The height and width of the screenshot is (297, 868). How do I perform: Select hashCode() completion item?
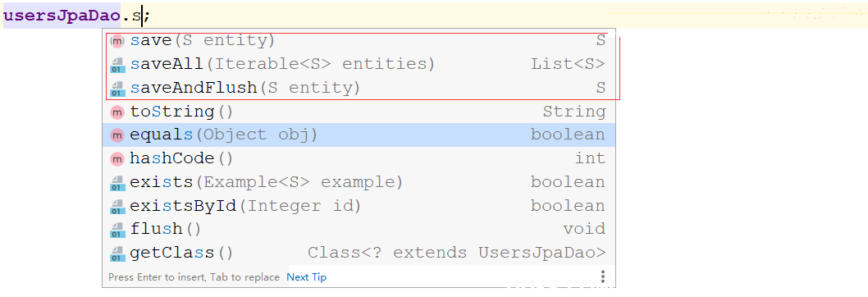pyautogui.click(x=359, y=158)
